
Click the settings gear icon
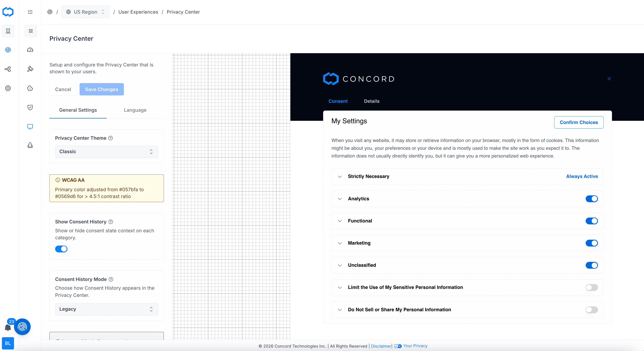point(8,88)
